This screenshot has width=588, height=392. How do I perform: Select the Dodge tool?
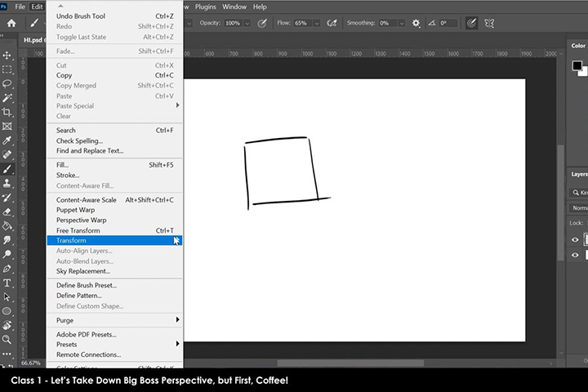coord(7,254)
